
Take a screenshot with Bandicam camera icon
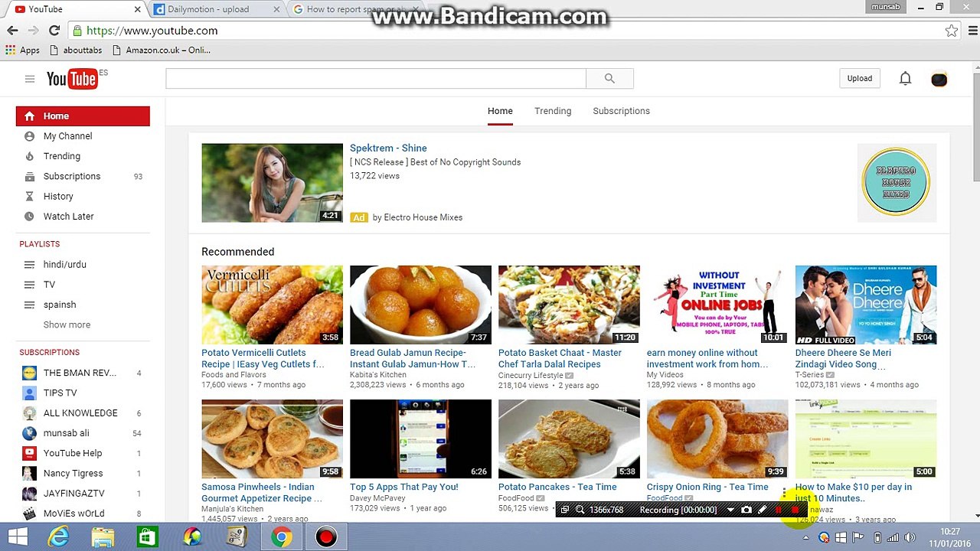point(746,510)
